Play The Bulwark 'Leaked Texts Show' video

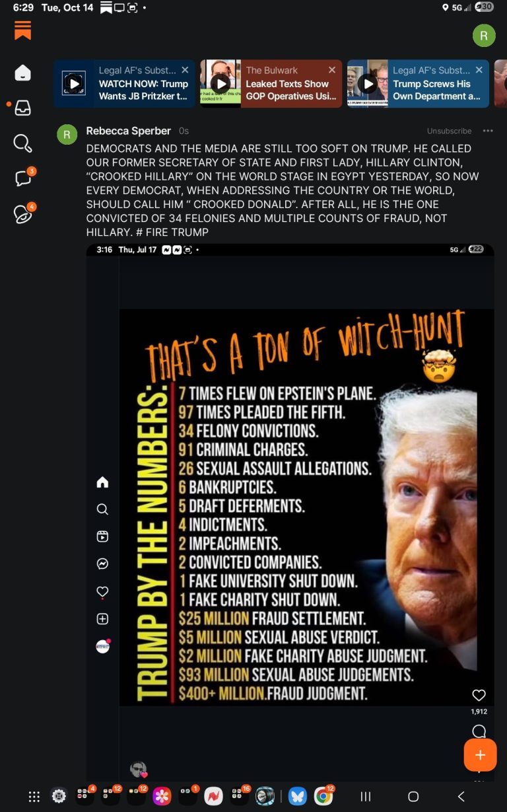click(x=220, y=83)
